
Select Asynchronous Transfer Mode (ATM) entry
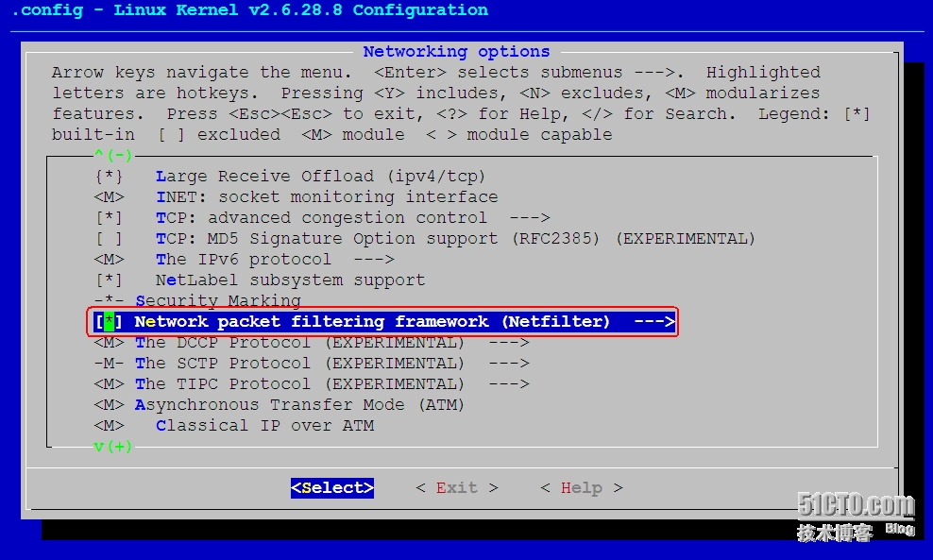click(x=299, y=405)
